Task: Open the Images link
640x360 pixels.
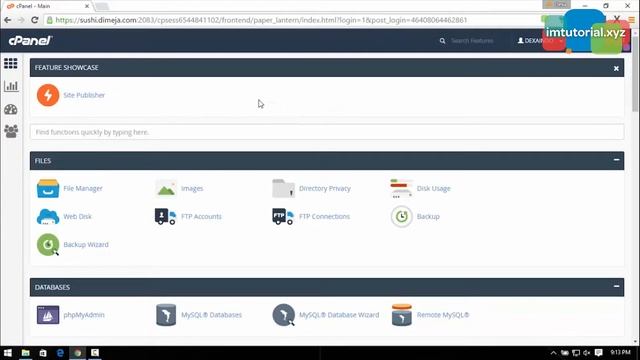Action: (192, 189)
